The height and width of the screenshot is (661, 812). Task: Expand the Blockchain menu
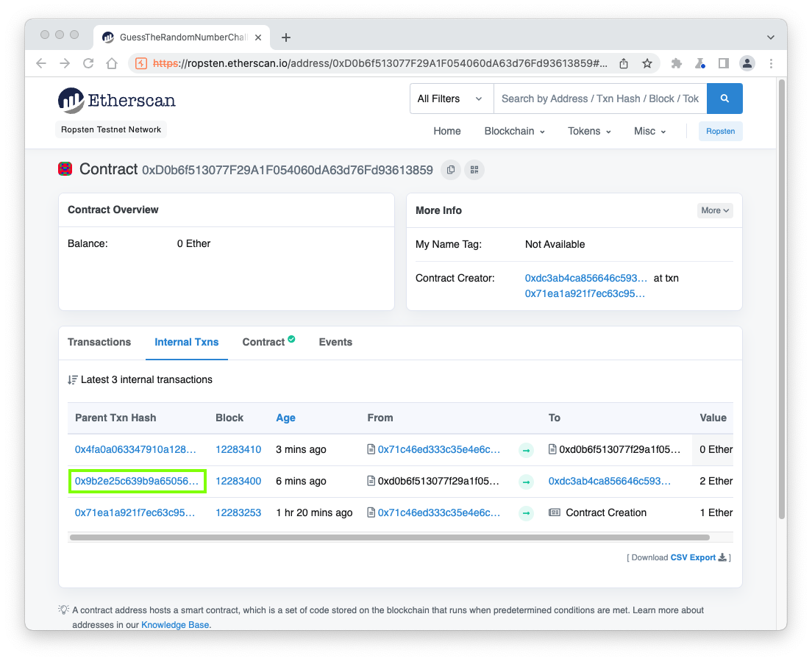[x=515, y=131]
